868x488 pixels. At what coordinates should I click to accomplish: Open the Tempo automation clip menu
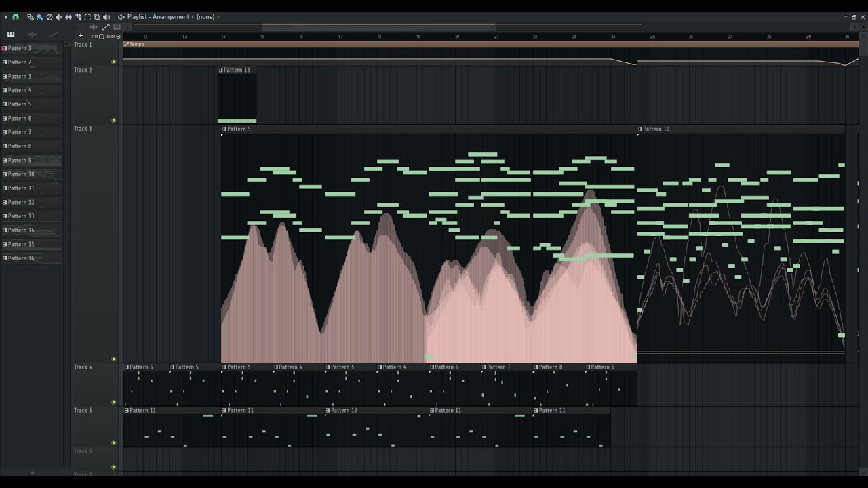click(126, 44)
